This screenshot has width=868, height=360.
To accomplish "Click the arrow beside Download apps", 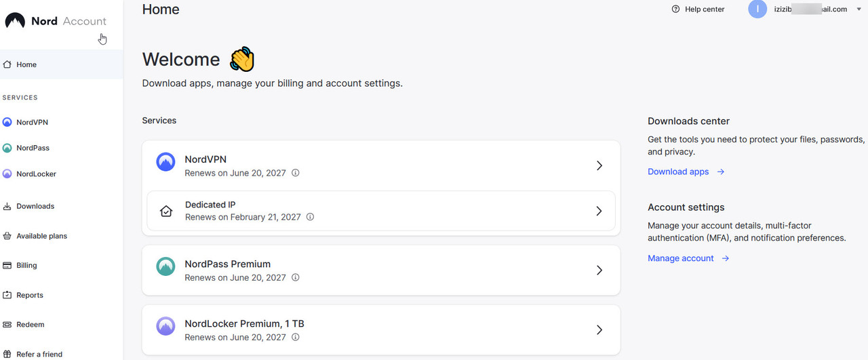I will pos(721,172).
